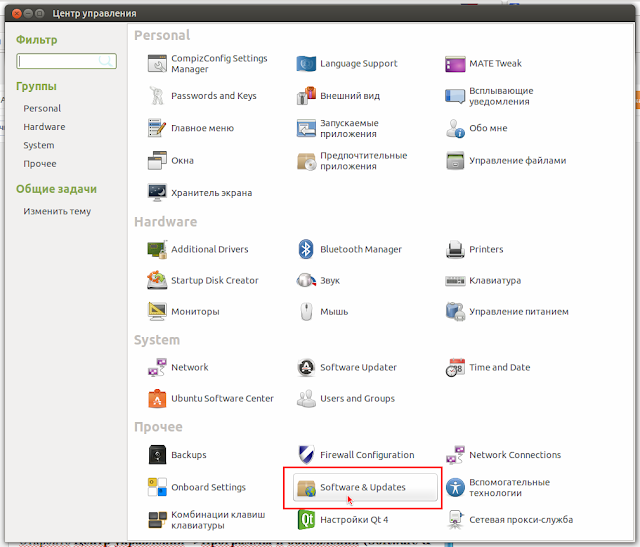640x547 pixels.
Task: Click the Passwords and Keys label
Action: [x=214, y=96]
